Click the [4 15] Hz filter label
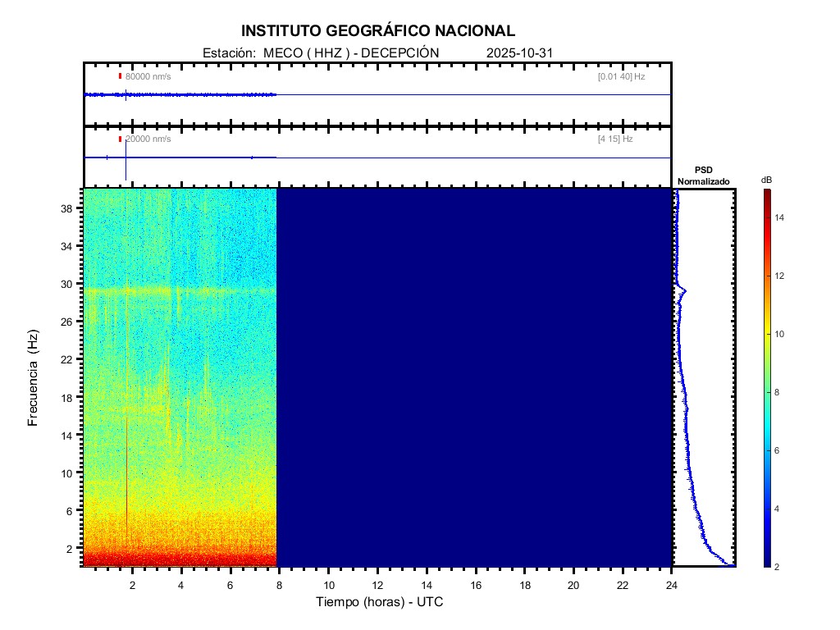Image resolution: width=840 pixels, height=630 pixels. (x=615, y=139)
